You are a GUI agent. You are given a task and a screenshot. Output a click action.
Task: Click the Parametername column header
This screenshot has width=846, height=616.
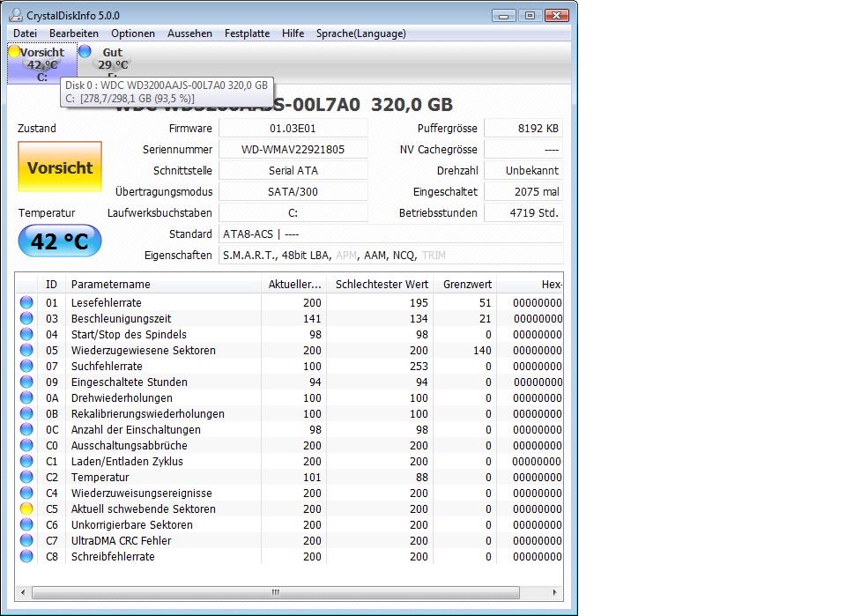coord(163,285)
